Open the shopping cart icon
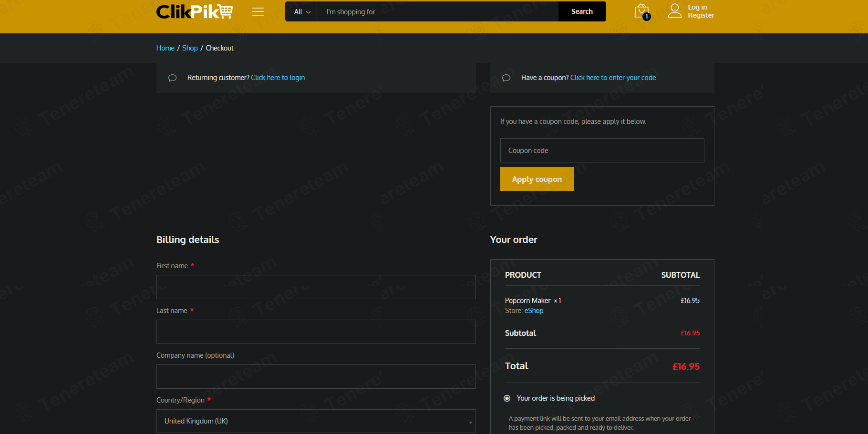The width and height of the screenshot is (868, 434). click(641, 11)
